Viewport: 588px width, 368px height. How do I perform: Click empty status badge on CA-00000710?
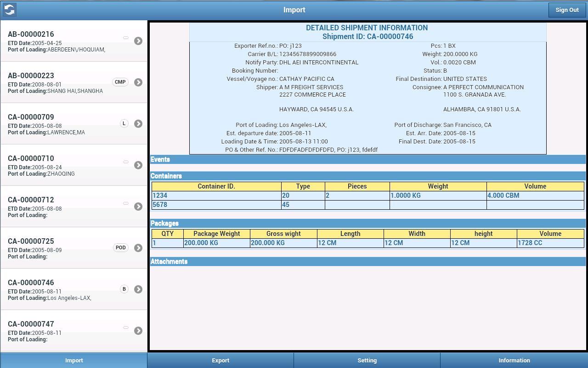(126, 162)
